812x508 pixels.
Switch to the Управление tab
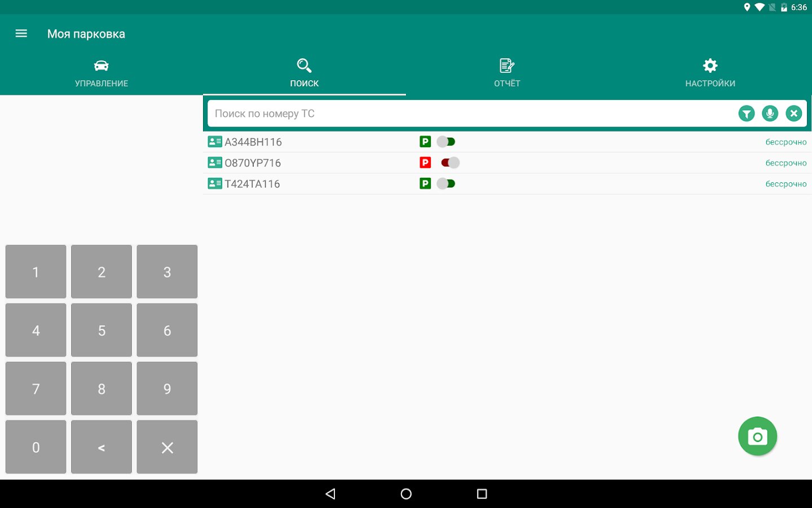click(101, 73)
